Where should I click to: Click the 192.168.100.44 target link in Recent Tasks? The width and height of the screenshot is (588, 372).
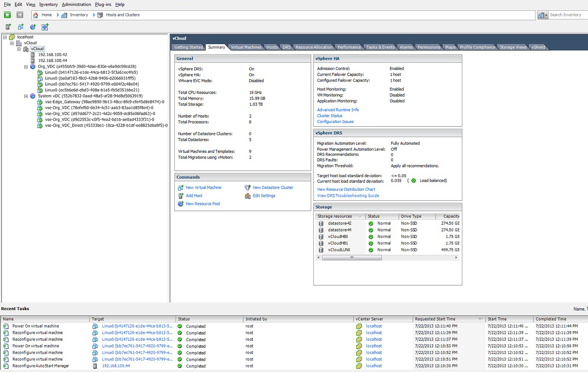pyautogui.click(x=116, y=366)
